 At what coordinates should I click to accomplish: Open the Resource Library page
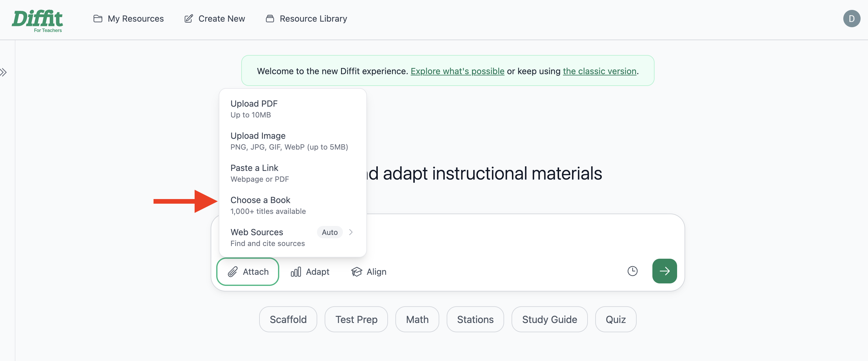tap(306, 19)
